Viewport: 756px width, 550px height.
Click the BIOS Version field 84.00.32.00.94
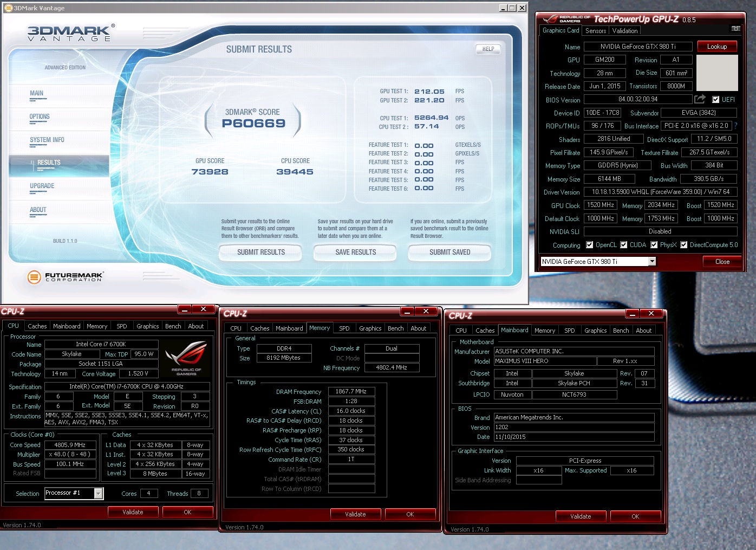[638, 99]
